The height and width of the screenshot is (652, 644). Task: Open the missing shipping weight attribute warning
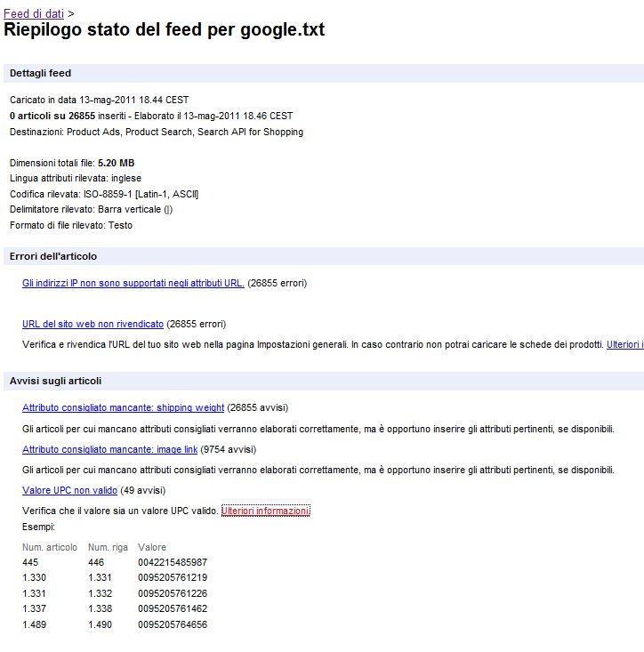pos(123,407)
